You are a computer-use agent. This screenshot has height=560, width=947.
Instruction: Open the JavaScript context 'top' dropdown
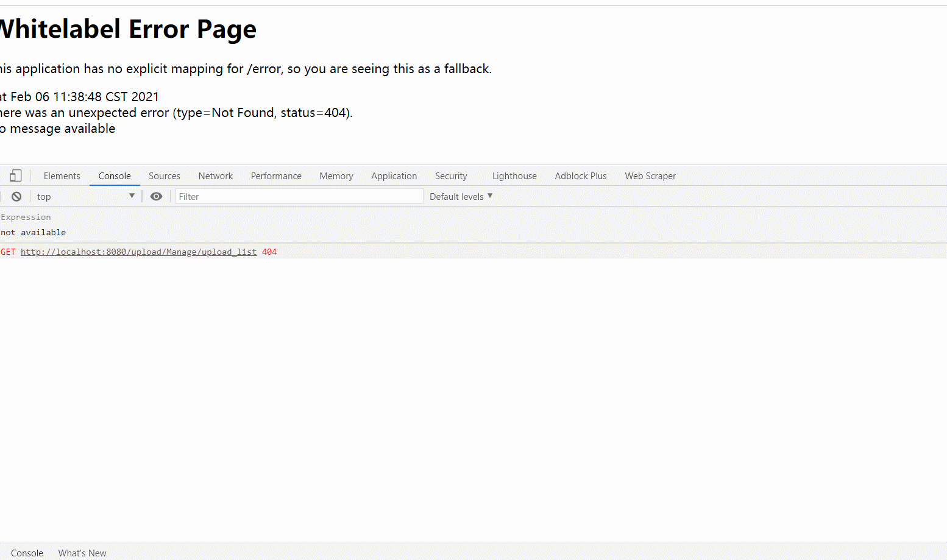click(85, 196)
